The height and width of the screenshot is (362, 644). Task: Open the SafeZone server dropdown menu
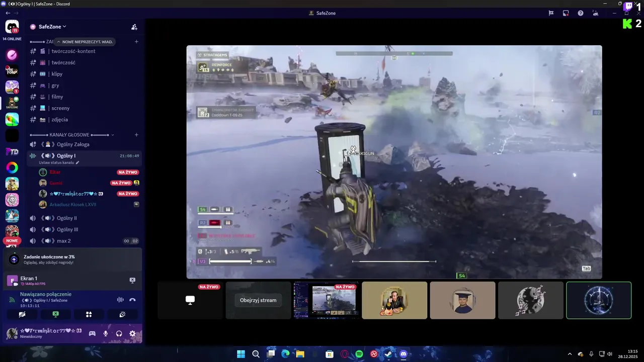52,27
